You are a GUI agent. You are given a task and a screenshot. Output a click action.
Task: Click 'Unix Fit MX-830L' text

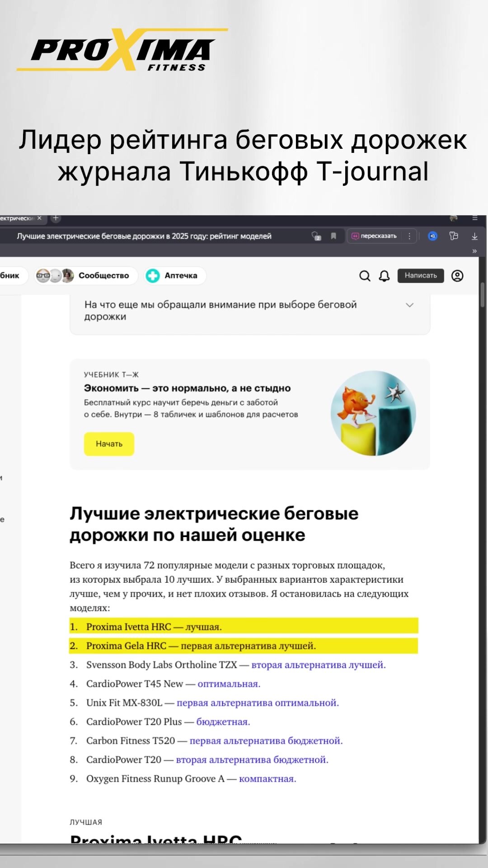pos(124,703)
